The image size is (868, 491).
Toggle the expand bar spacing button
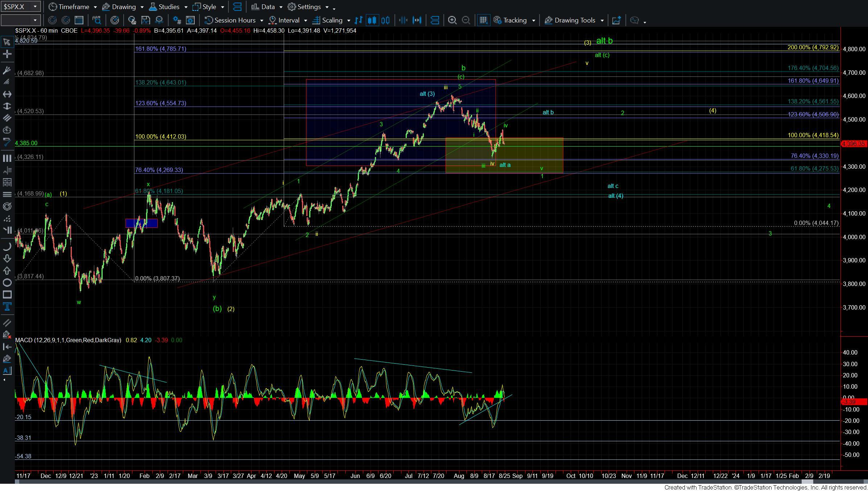(x=417, y=20)
